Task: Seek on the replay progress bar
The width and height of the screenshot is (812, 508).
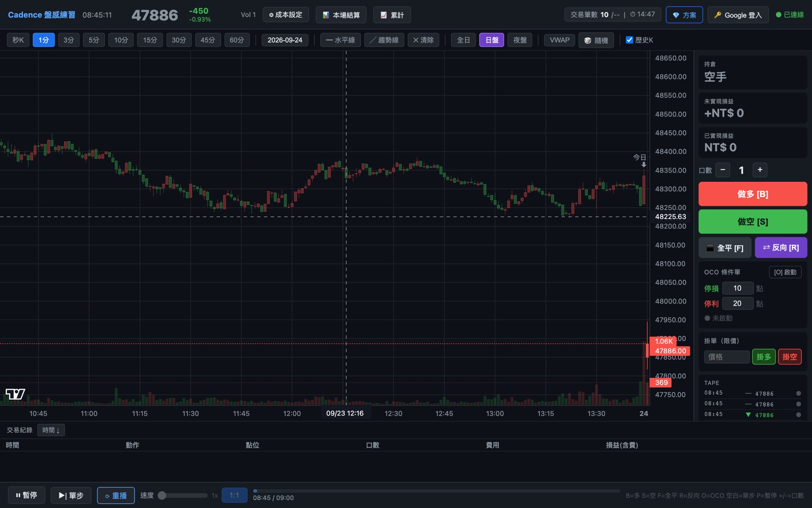Action: click(x=436, y=491)
